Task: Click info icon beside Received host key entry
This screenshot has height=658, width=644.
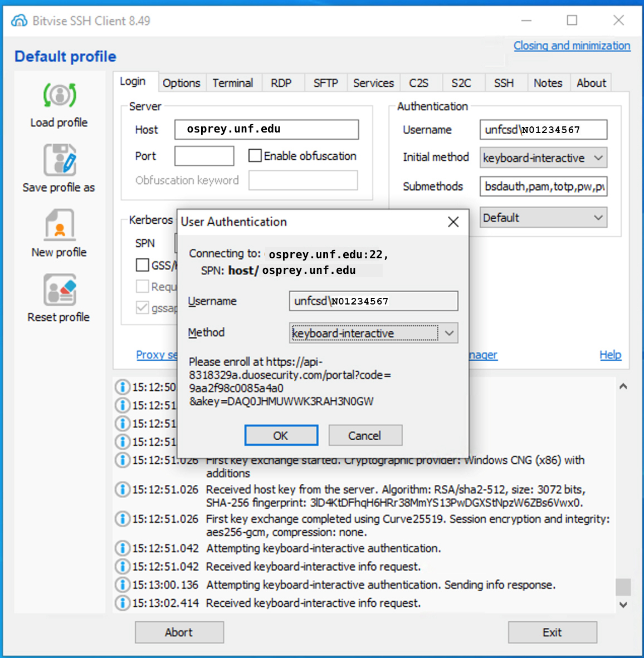Action: click(x=123, y=490)
